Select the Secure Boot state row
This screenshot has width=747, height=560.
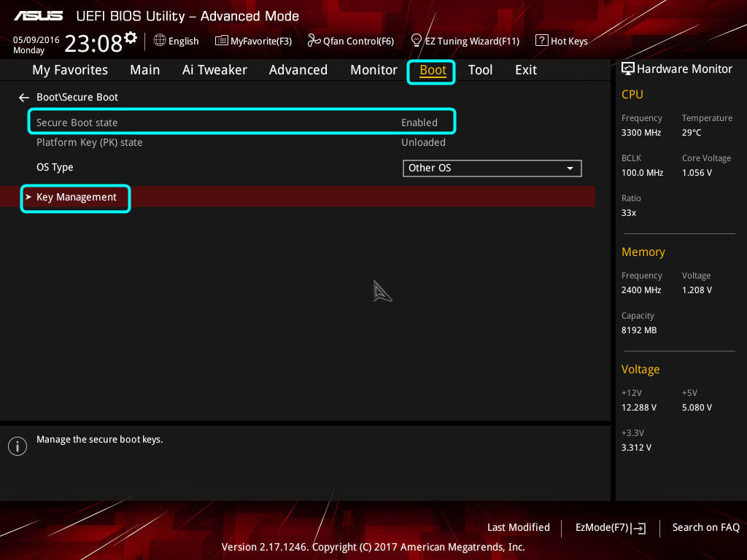pos(242,122)
